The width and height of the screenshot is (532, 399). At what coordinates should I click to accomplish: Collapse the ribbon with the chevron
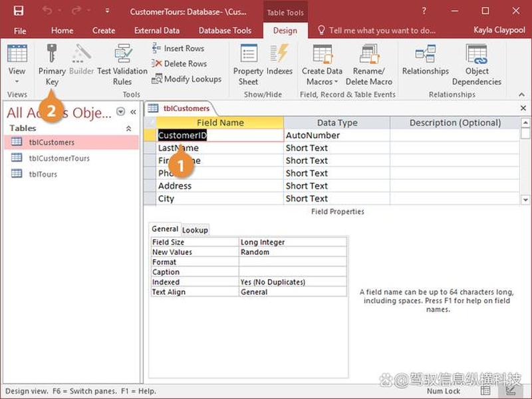522,94
